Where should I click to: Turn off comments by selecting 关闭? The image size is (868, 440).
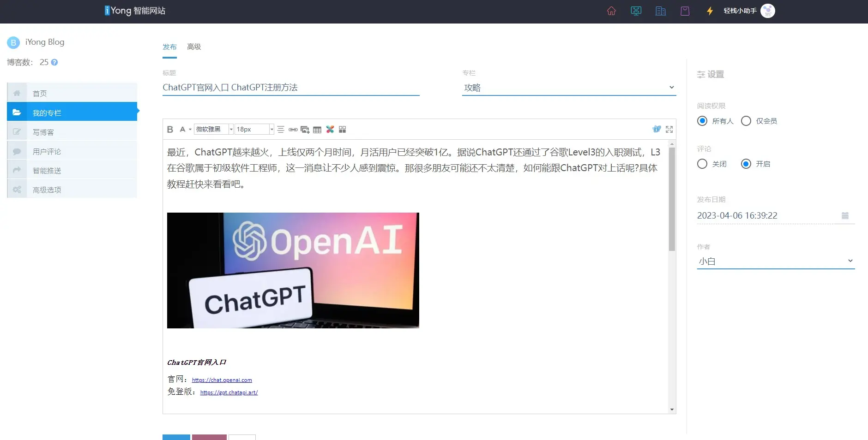coord(702,164)
